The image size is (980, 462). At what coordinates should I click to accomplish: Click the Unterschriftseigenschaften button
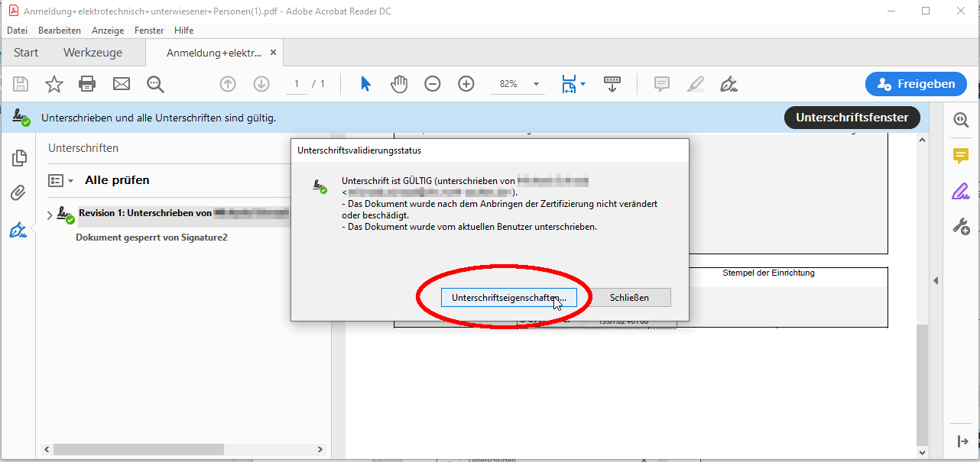(x=508, y=297)
